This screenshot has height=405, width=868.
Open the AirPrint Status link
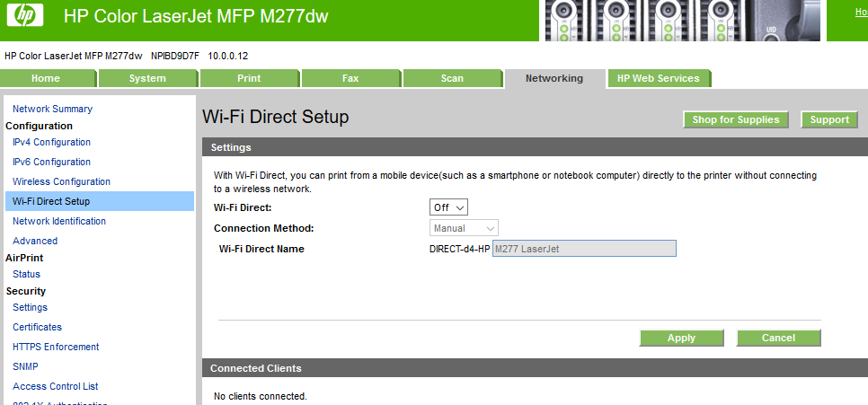click(26, 274)
